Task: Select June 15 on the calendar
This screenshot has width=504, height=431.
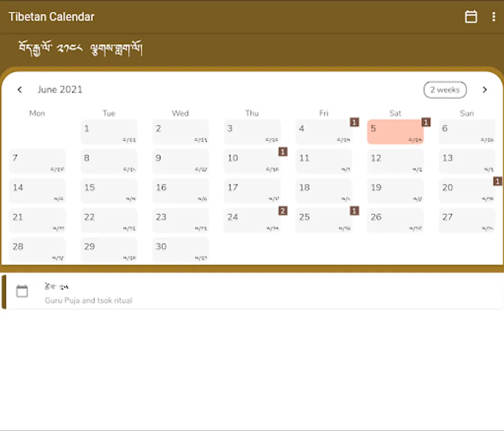Action: 109,191
